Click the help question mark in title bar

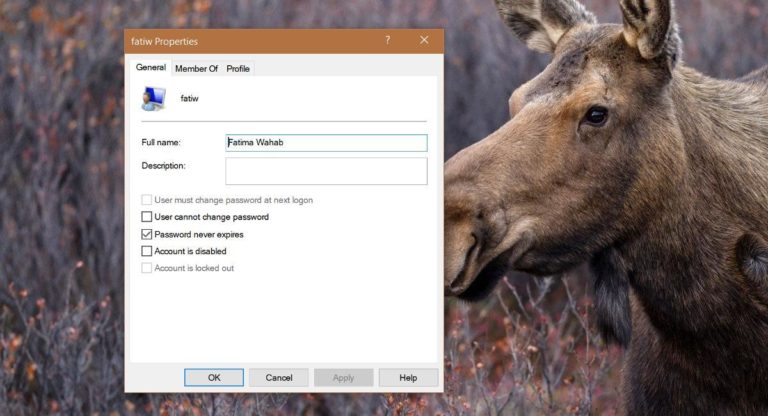point(387,40)
